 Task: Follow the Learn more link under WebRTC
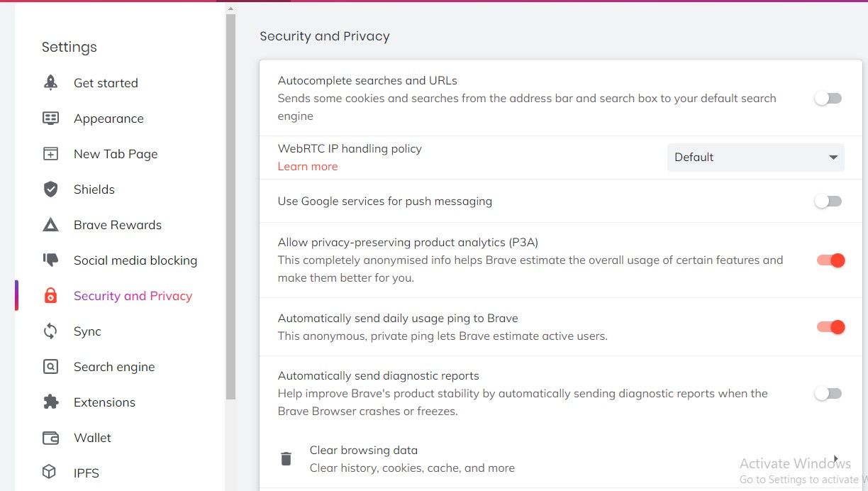[x=308, y=166]
